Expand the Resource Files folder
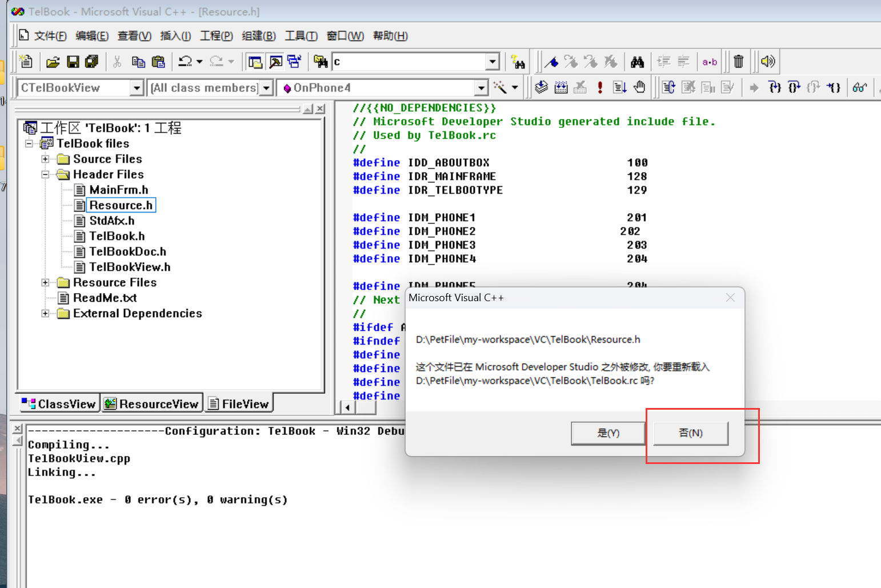This screenshot has height=588, width=881. 45,282
